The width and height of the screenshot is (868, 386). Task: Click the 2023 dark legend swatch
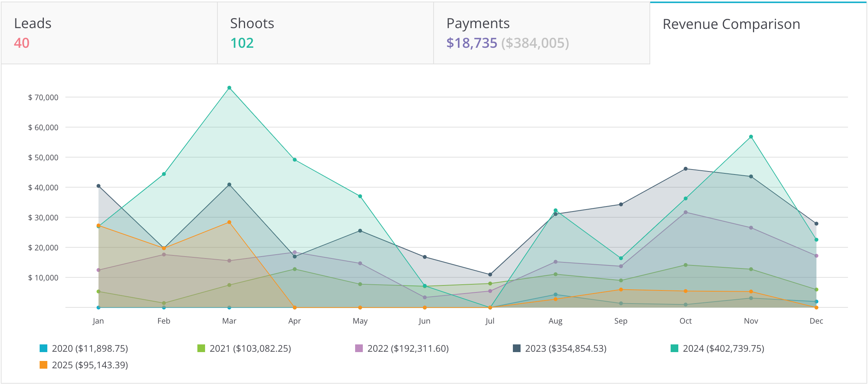point(517,348)
